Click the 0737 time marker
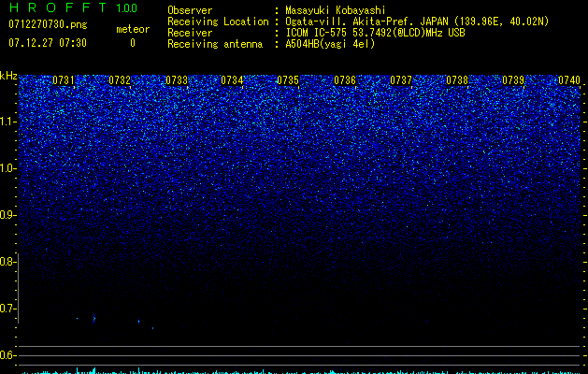 tap(401, 80)
